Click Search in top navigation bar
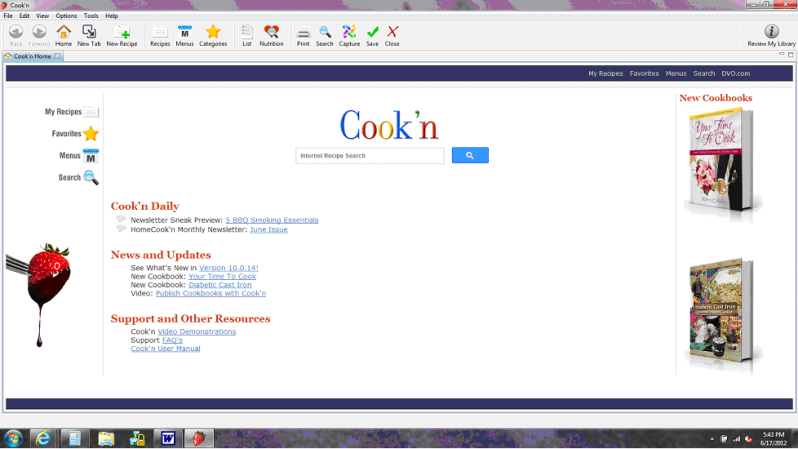The width and height of the screenshot is (798, 449). (704, 73)
